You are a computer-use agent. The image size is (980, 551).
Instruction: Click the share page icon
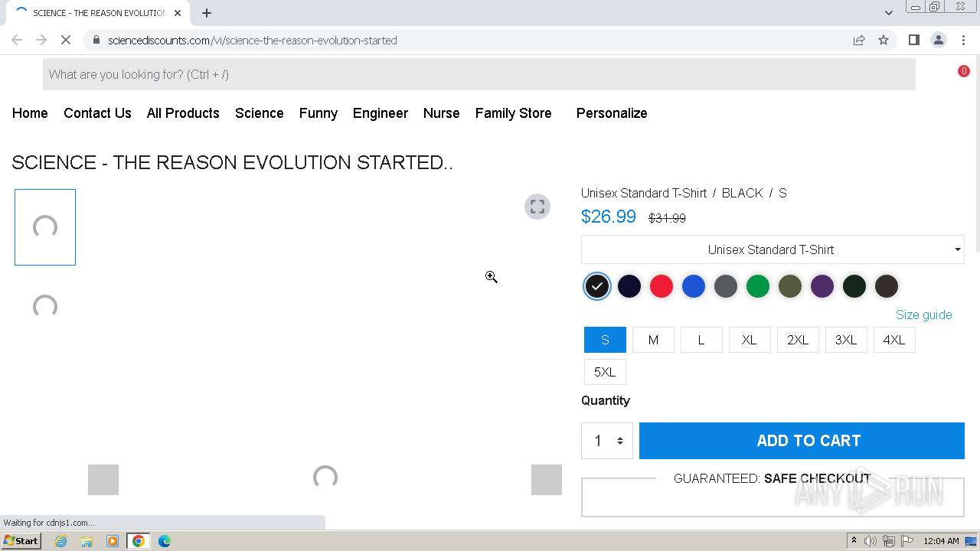point(859,40)
